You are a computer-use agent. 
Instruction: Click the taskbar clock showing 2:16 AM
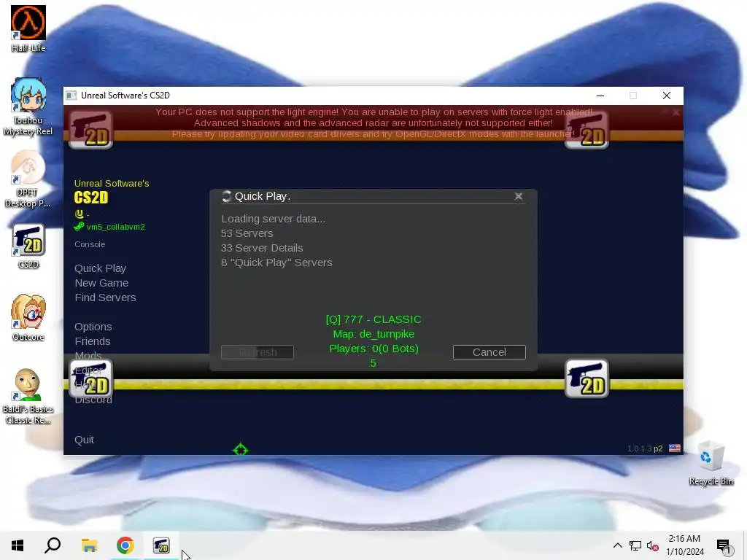684,545
